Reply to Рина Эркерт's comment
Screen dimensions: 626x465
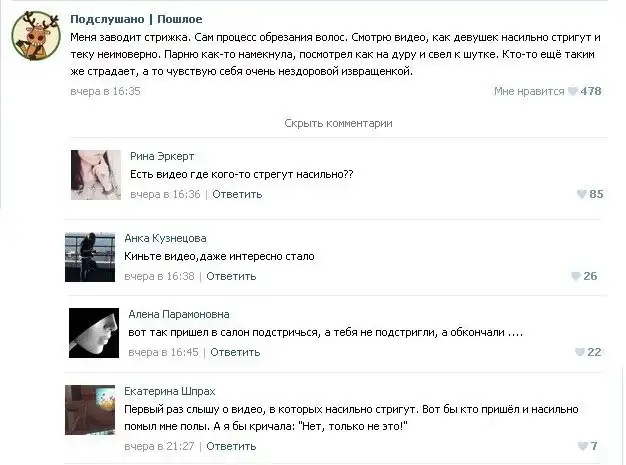pyautogui.click(x=237, y=194)
